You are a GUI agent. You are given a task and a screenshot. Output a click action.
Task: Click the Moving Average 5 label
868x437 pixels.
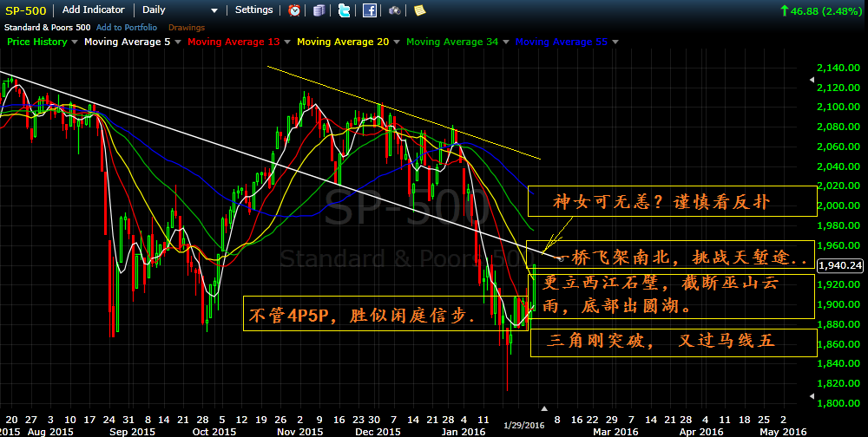point(128,42)
